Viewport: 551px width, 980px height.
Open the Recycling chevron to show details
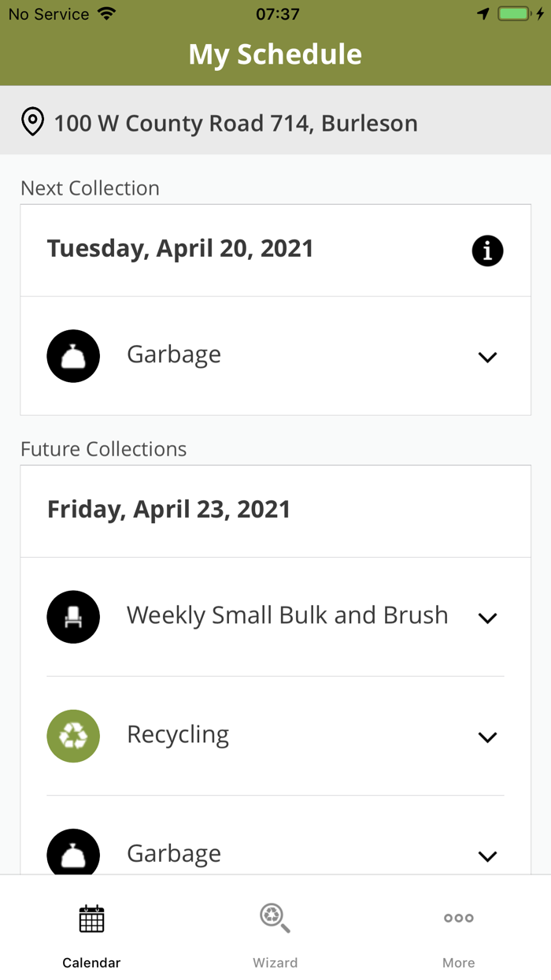tap(487, 737)
